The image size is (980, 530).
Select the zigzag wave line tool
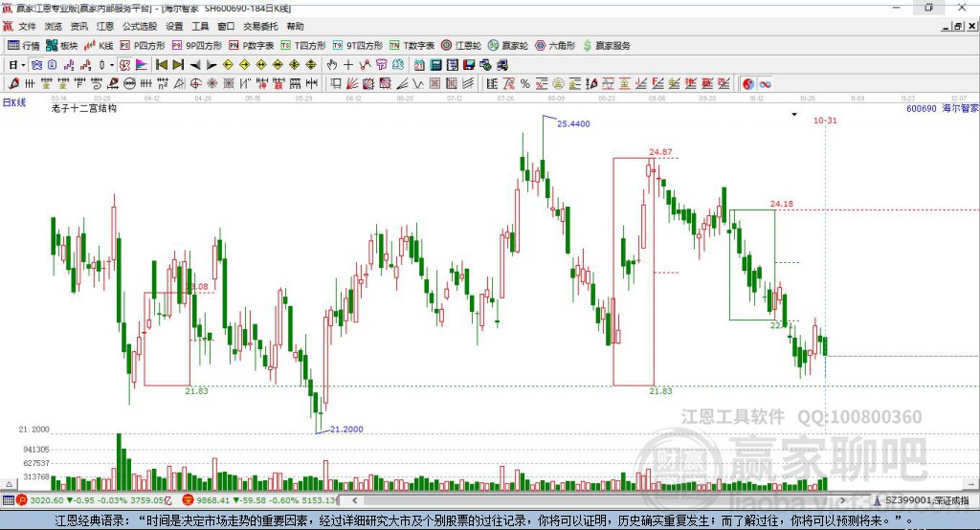[418, 84]
